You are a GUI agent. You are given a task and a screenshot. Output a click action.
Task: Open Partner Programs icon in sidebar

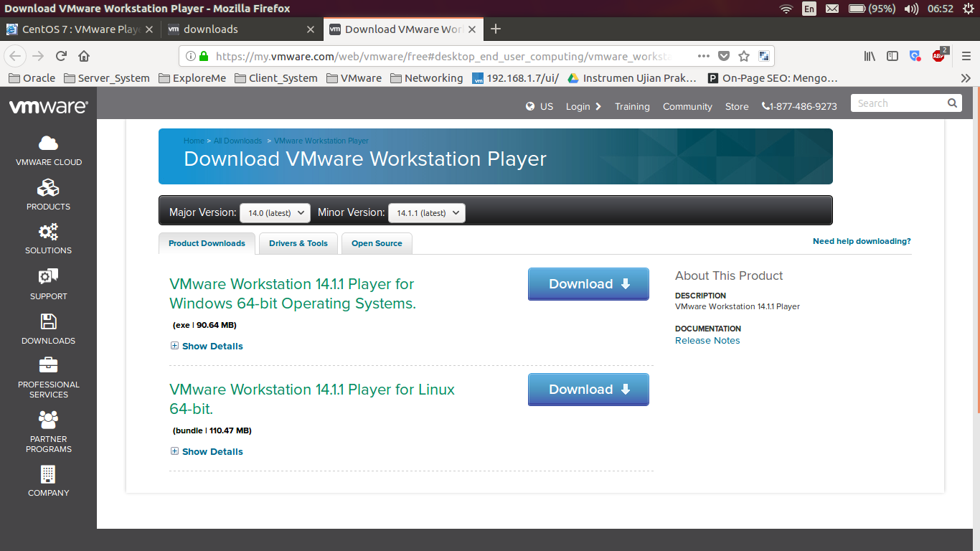click(49, 419)
